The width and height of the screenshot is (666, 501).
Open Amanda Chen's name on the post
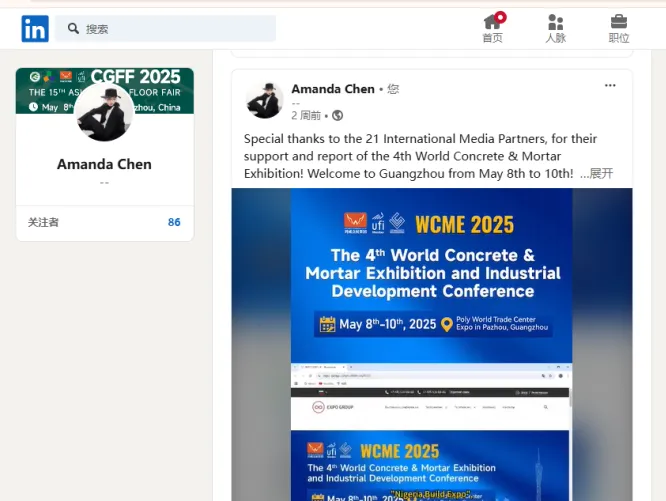(333, 89)
